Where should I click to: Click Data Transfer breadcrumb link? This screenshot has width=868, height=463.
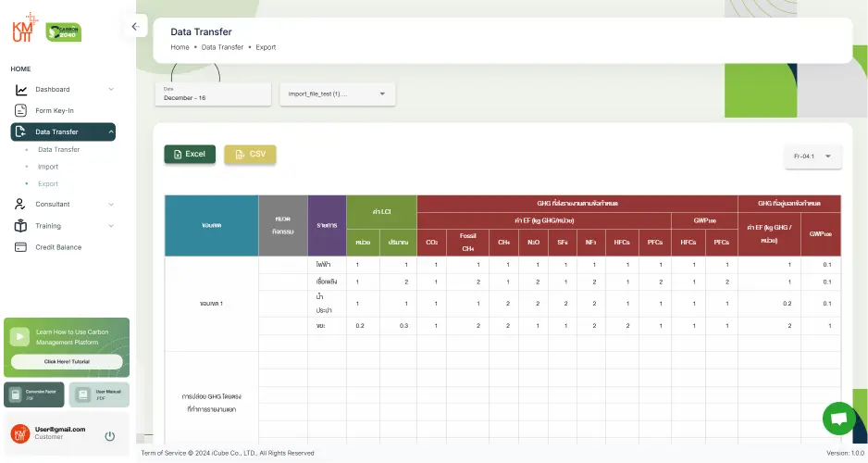click(222, 47)
